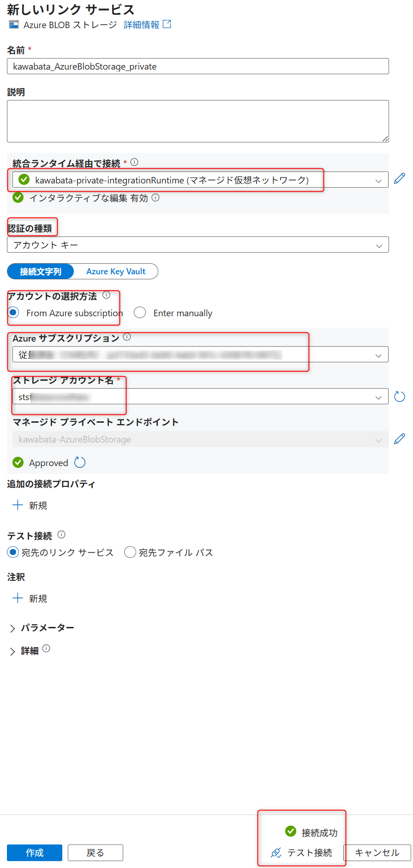This screenshot has height=868, width=413.
Task: Click the 名前 input field
Action: [x=198, y=66]
